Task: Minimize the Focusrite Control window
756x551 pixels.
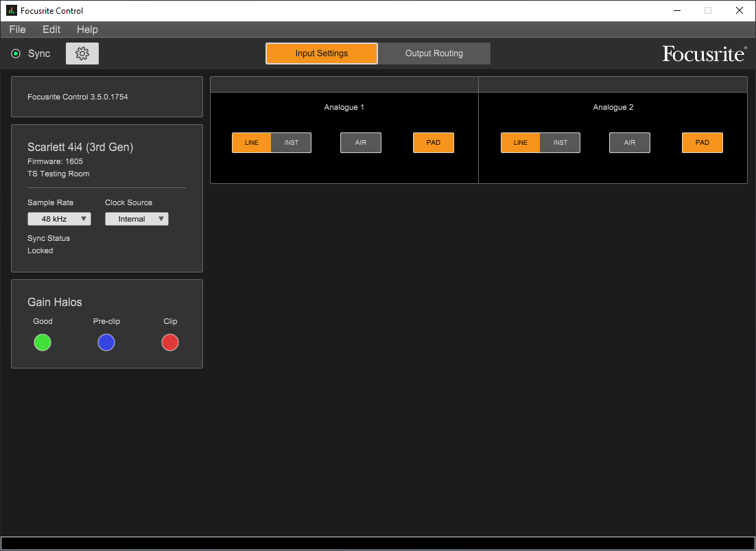Action: pos(676,10)
